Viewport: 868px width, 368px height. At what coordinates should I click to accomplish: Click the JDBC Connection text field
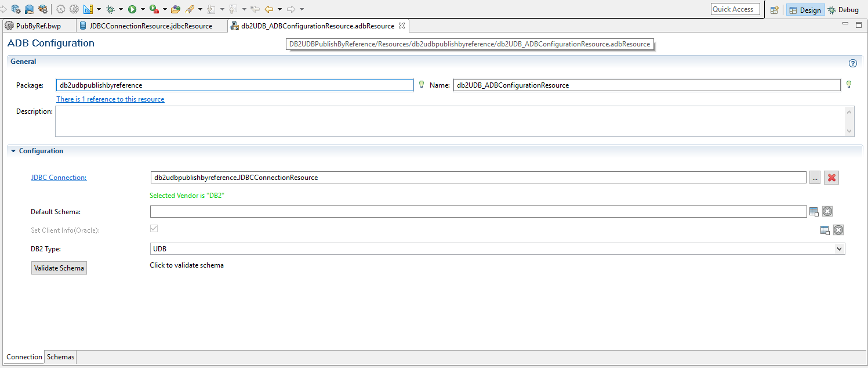478,178
